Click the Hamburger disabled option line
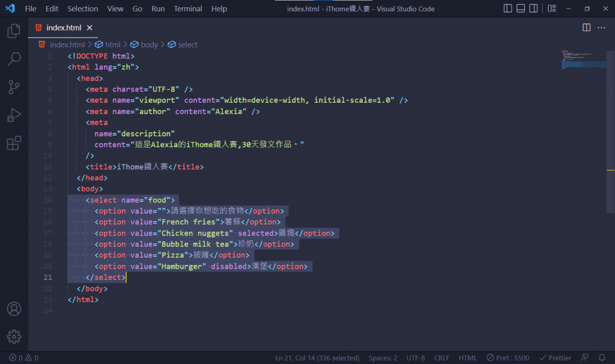 (x=201, y=266)
